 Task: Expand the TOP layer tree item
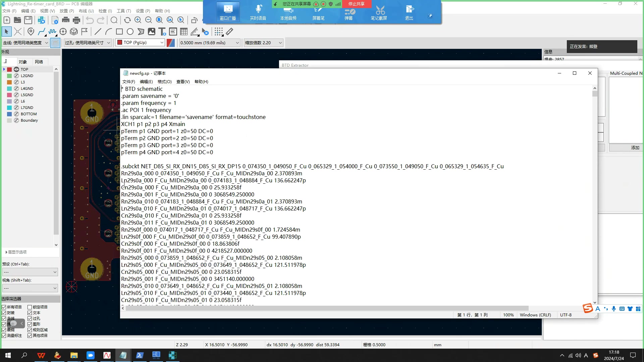(4, 69)
